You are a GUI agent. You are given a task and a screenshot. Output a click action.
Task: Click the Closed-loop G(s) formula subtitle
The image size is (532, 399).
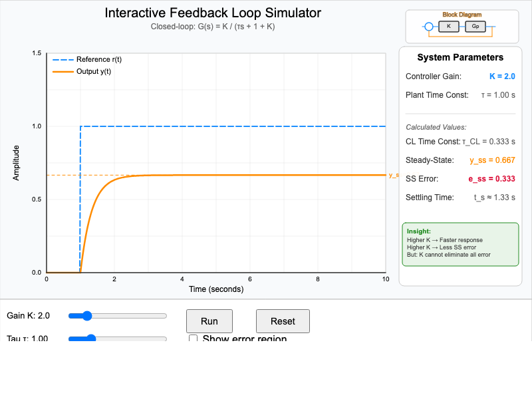[213, 27]
